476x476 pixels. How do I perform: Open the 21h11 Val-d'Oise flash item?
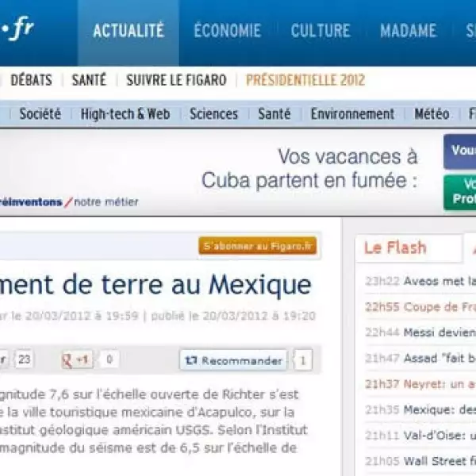[x=420, y=436]
